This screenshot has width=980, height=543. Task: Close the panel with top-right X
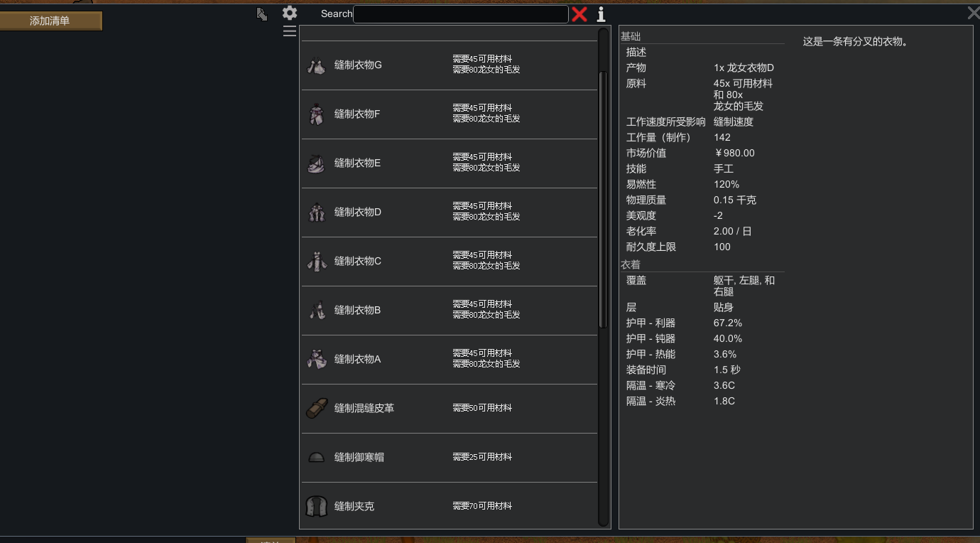[x=973, y=13]
